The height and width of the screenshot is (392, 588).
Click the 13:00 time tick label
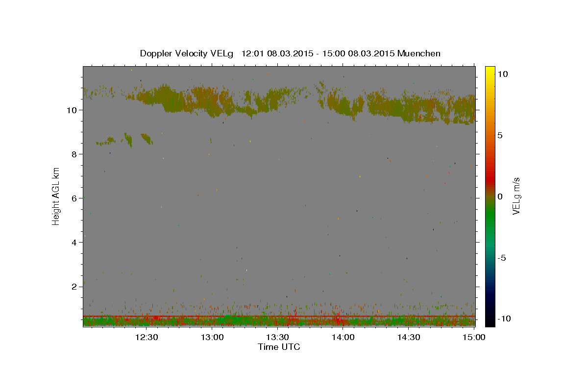(212, 337)
